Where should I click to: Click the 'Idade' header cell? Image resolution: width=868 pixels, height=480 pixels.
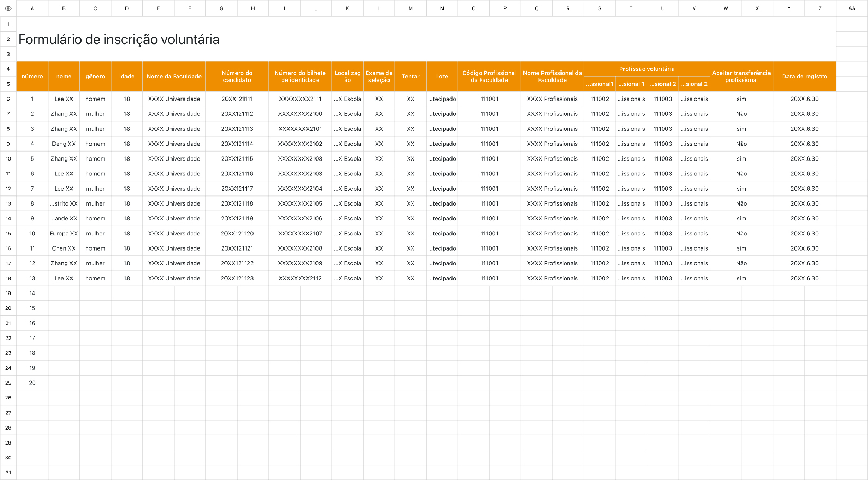[127, 77]
